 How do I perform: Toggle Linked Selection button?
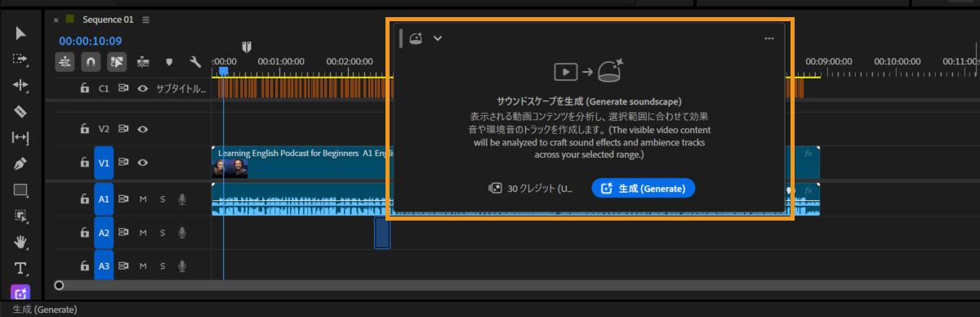coord(117,61)
